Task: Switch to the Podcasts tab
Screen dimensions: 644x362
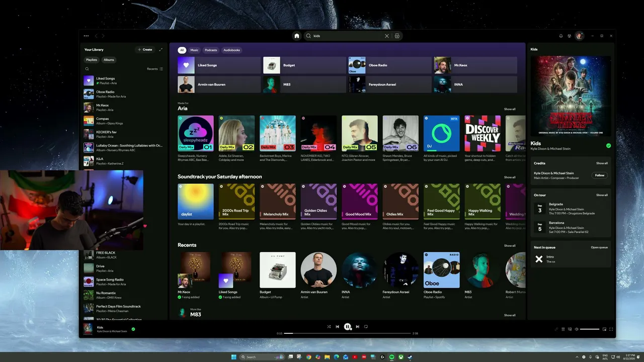Action: pyautogui.click(x=211, y=50)
